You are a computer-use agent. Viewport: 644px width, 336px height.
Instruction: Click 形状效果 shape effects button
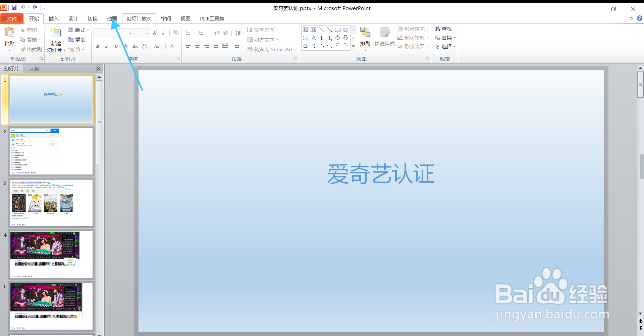pos(413,47)
